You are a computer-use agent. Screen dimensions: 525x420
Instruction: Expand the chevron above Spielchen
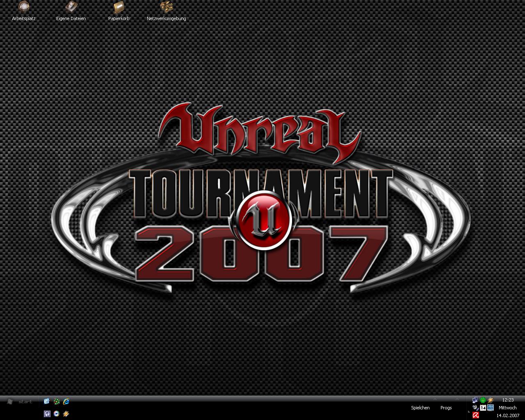[435, 399]
